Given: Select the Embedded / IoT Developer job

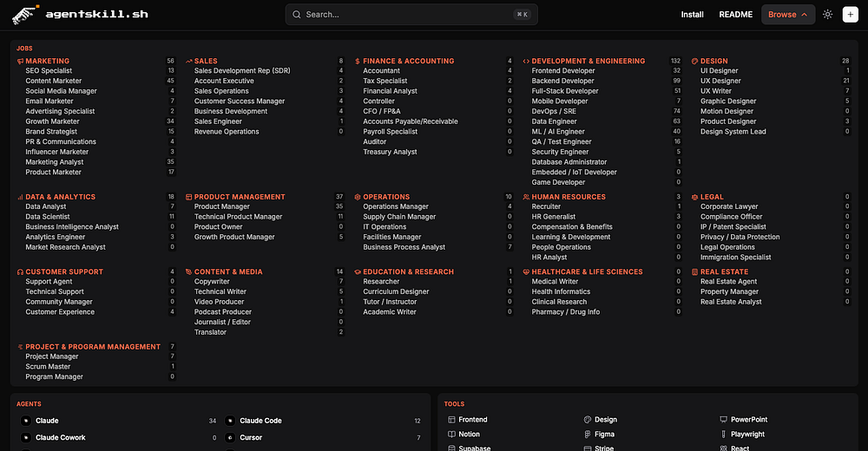Looking at the screenshot, I should pyautogui.click(x=574, y=172).
